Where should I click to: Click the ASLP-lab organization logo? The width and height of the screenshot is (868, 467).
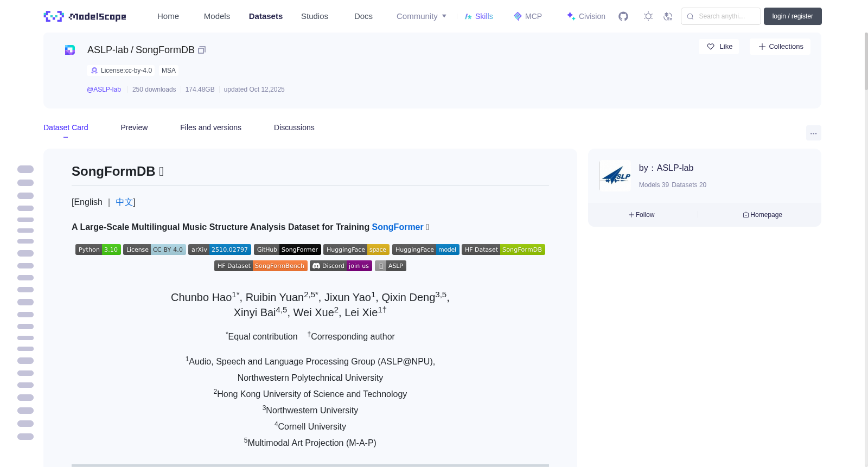click(616, 176)
